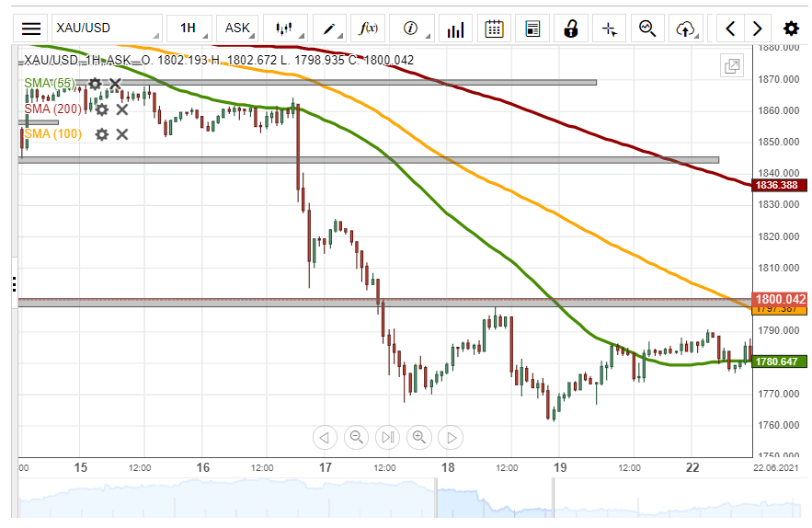Open the f(x) indicators menu
The width and height of the screenshot is (812, 528).
click(x=368, y=29)
